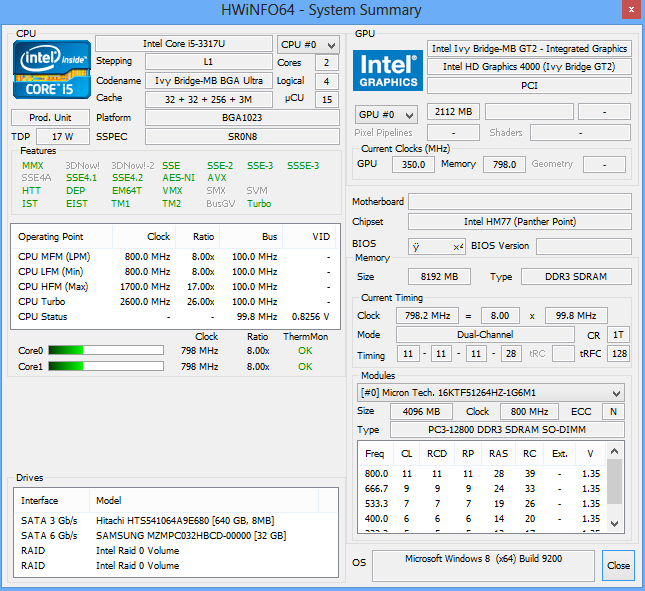
Task: Click the ECC N field
Action: [x=613, y=412]
